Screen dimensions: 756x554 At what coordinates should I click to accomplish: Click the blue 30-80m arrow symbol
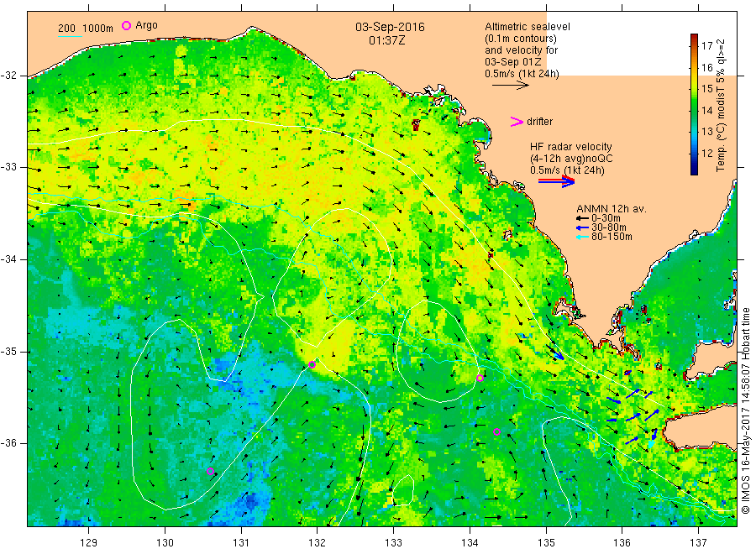click(582, 227)
